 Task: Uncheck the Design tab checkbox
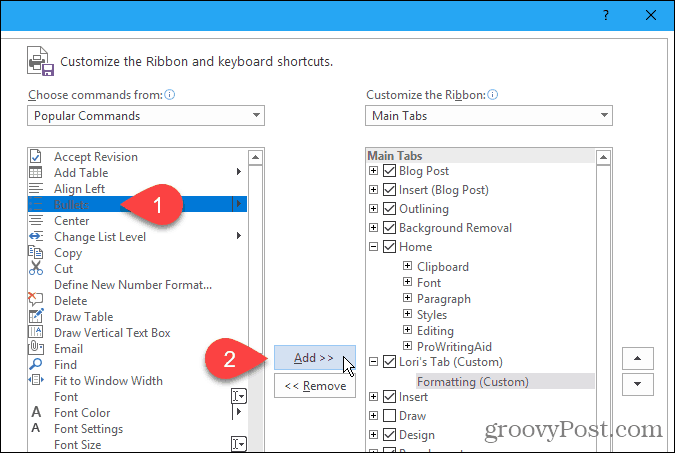(x=389, y=434)
